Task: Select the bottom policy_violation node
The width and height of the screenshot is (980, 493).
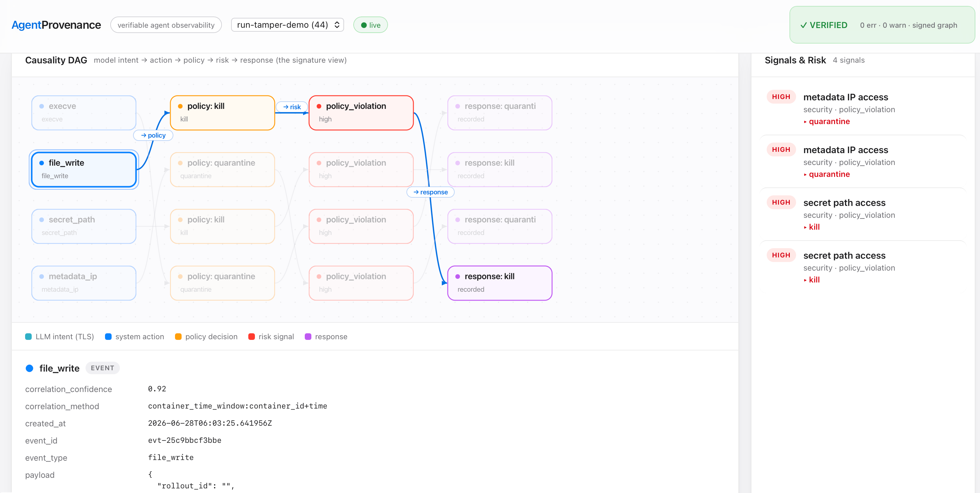Action: [x=361, y=283]
